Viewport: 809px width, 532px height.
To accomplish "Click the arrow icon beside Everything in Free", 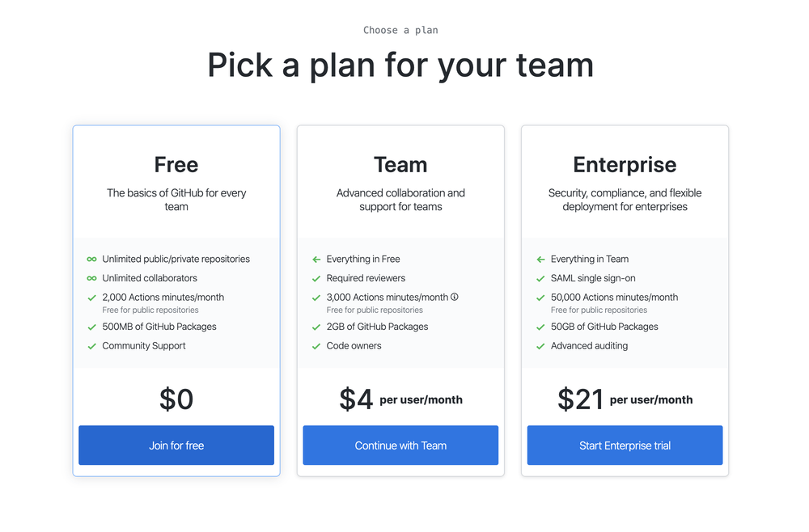I will tap(316, 260).
